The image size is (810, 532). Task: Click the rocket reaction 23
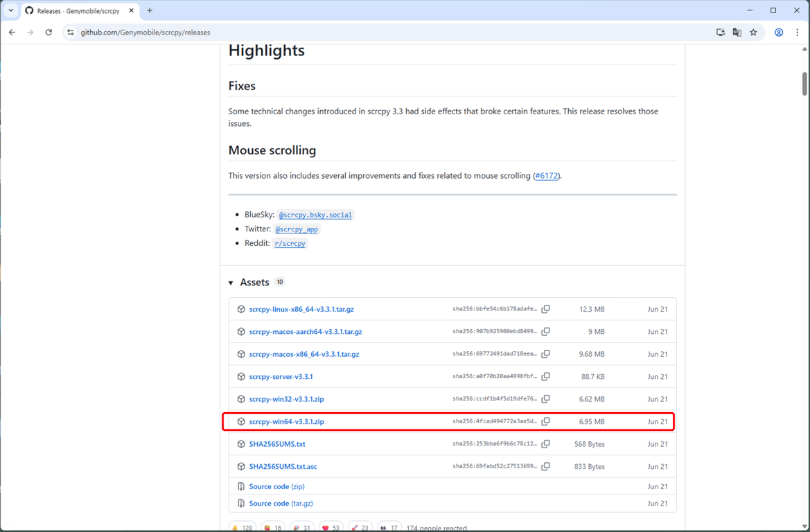click(x=360, y=527)
